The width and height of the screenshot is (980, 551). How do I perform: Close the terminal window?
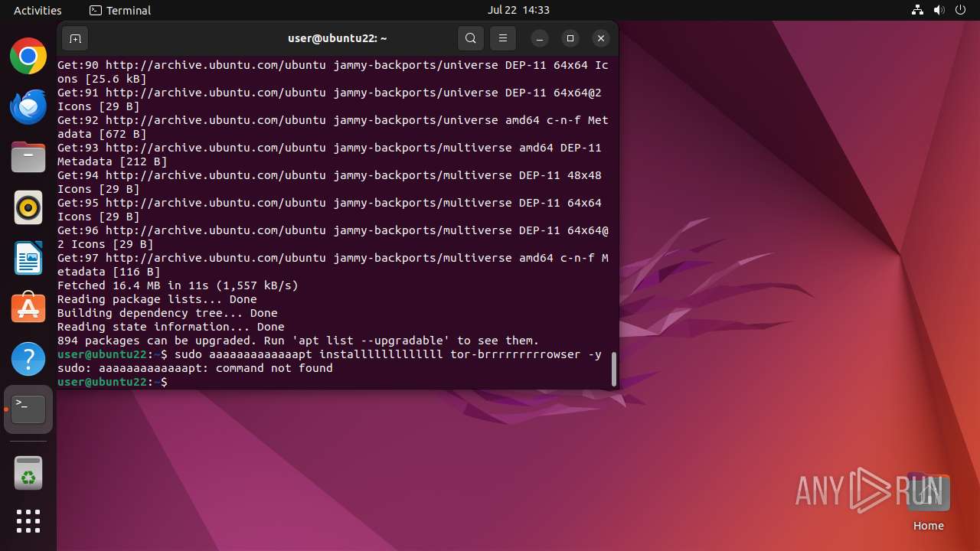pyautogui.click(x=601, y=38)
